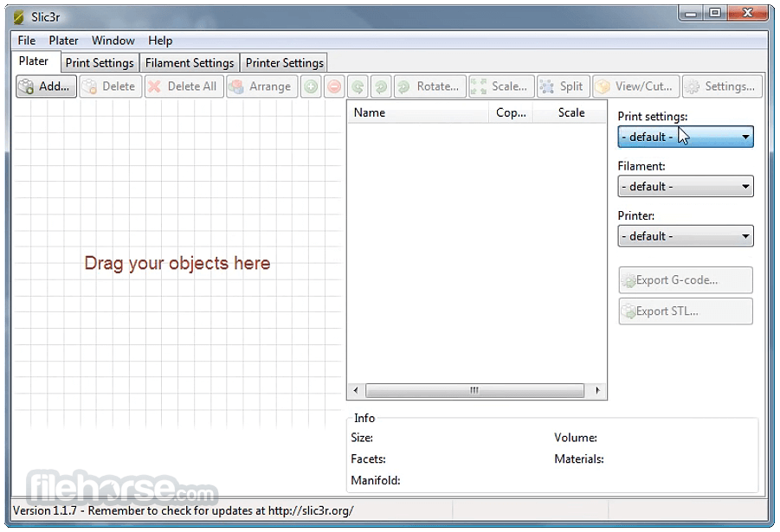
Task: Click the rotate counter-clockwise icon
Action: 358,87
